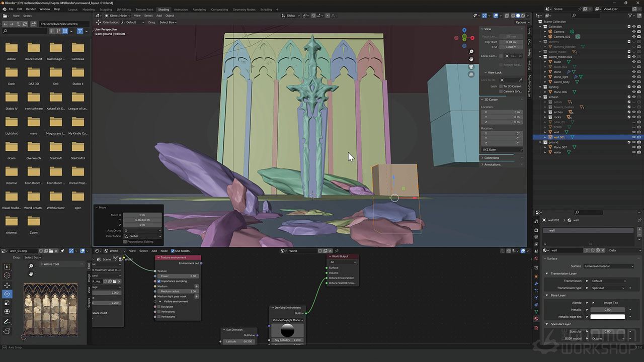Toggle Importance sampling checkbox

(159, 281)
